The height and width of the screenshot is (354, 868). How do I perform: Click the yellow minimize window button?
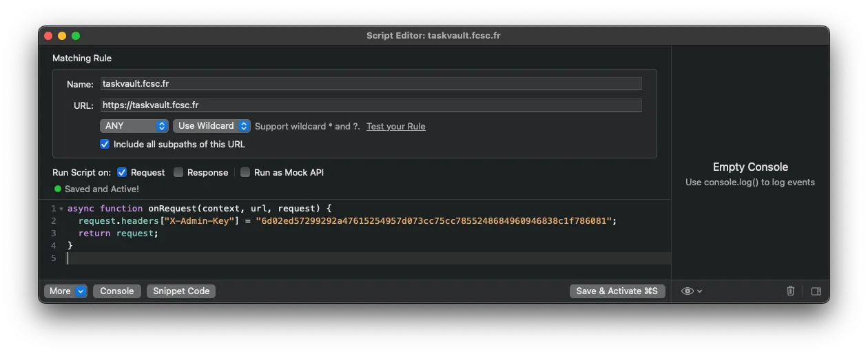tap(62, 36)
